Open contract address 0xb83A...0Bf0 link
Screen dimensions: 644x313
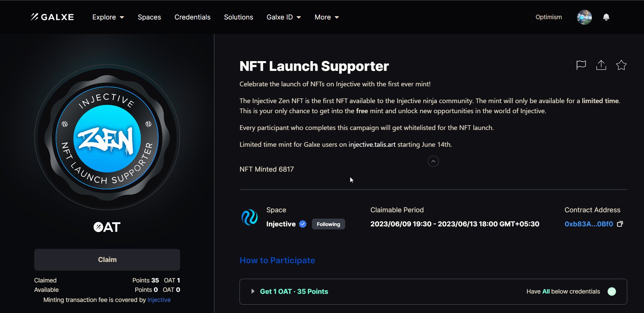click(589, 224)
